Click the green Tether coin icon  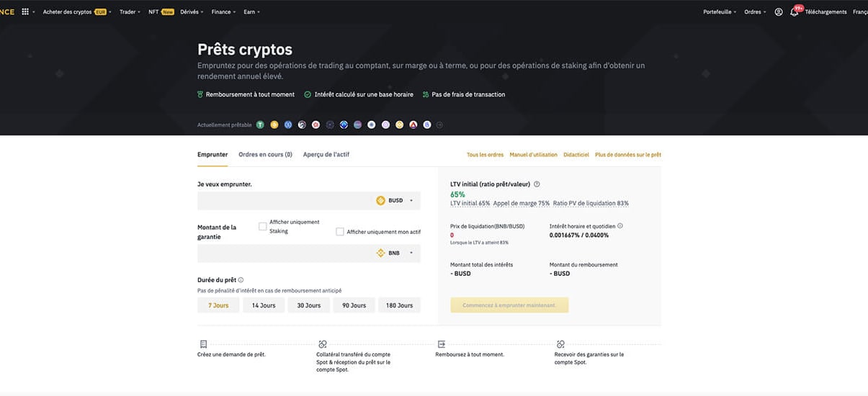(x=260, y=125)
